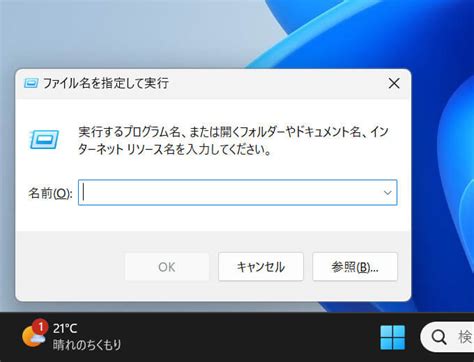Image resolution: width=474 pixels, height=362 pixels.
Task: Click the キャンセル button
Action: click(x=261, y=267)
